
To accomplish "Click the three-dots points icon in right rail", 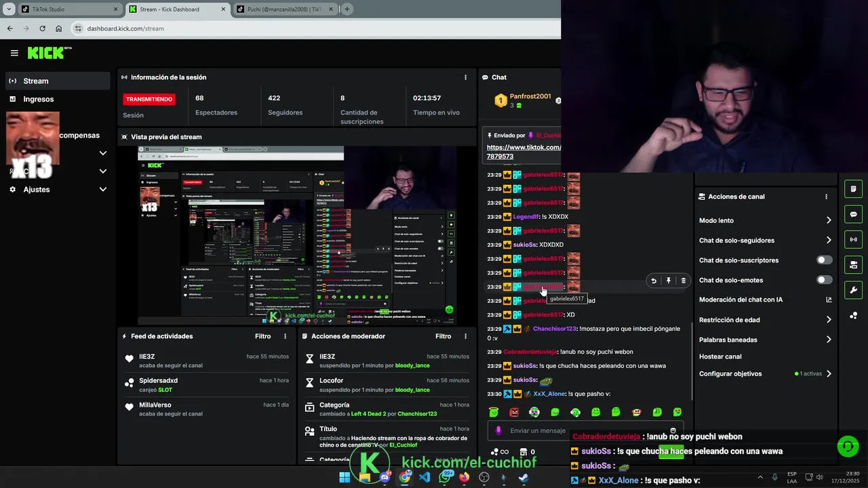I will tap(853, 315).
